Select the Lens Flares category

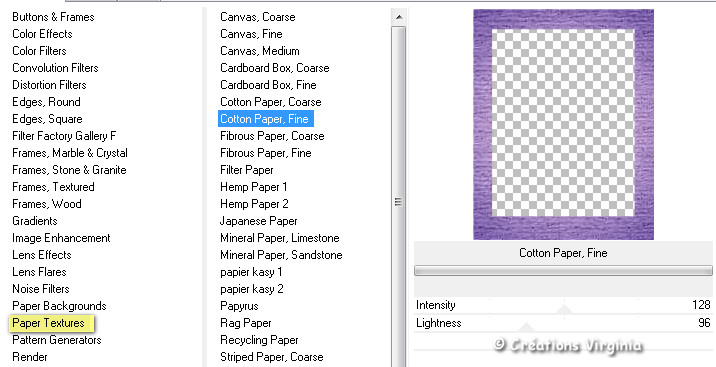[x=39, y=272]
